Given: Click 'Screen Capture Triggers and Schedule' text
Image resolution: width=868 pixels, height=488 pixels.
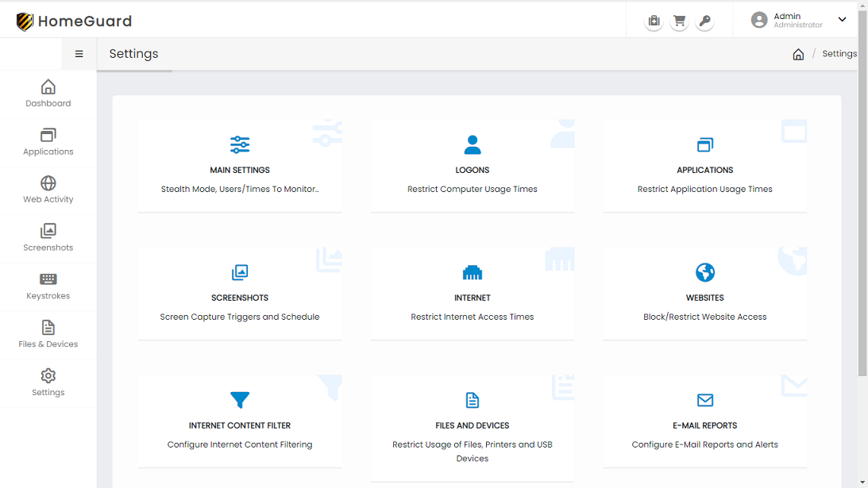Looking at the screenshot, I should click(240, 317).
